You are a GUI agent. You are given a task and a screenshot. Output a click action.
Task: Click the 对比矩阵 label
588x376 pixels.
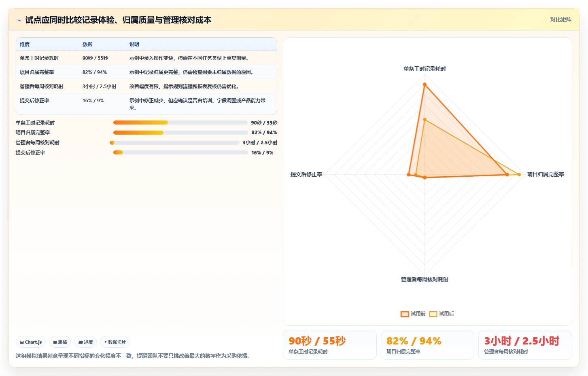560,19
